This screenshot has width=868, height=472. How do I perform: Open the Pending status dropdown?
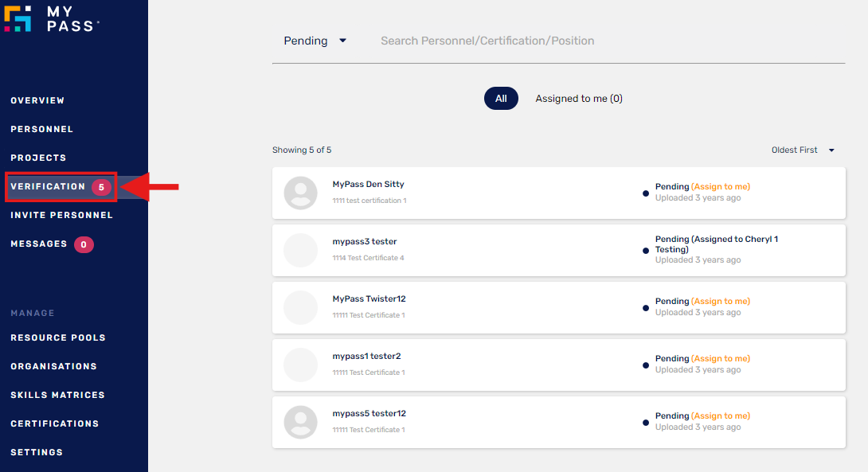pyautogui.click(x=315, y=41)
